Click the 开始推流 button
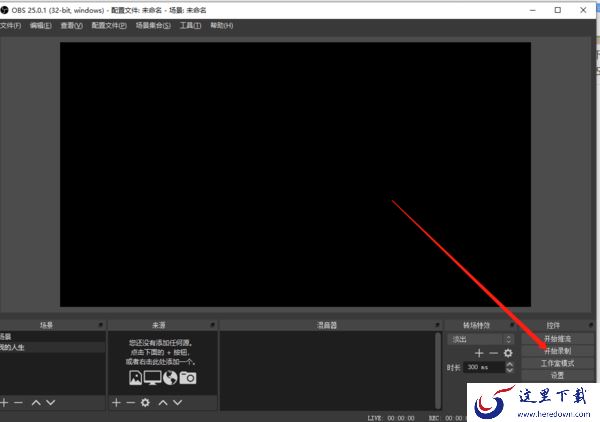Viewport: 600px width, 422px height. click(x=558, y=339)
